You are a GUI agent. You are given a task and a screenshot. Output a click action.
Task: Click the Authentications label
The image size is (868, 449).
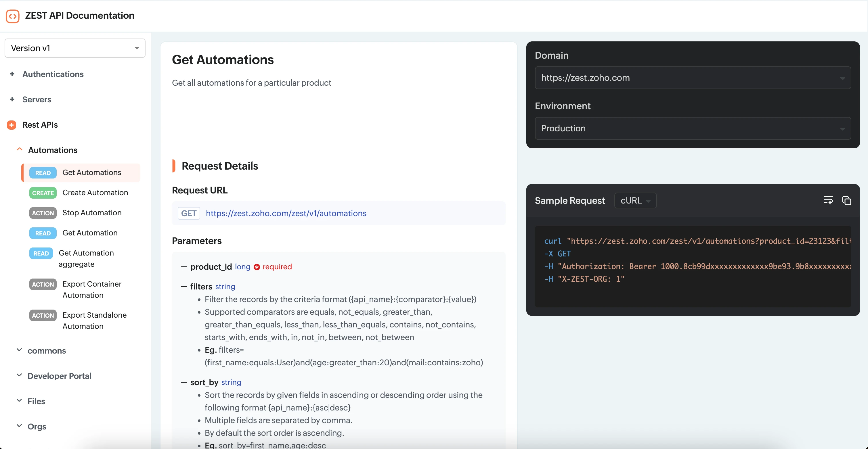point(53,74)
